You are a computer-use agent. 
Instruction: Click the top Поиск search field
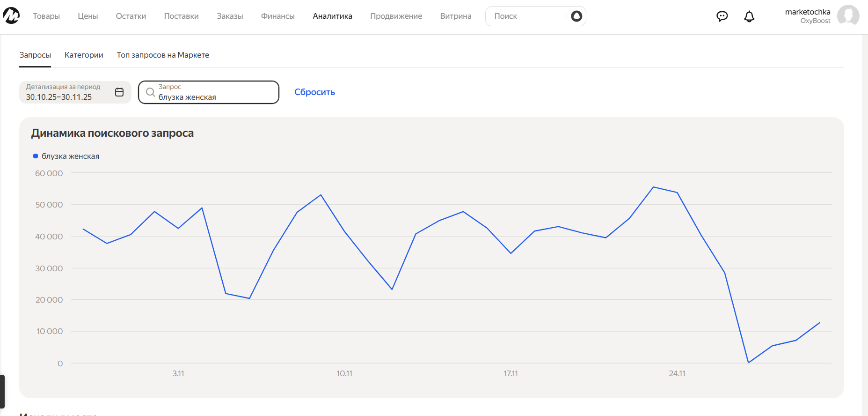[x=526, y=16]
